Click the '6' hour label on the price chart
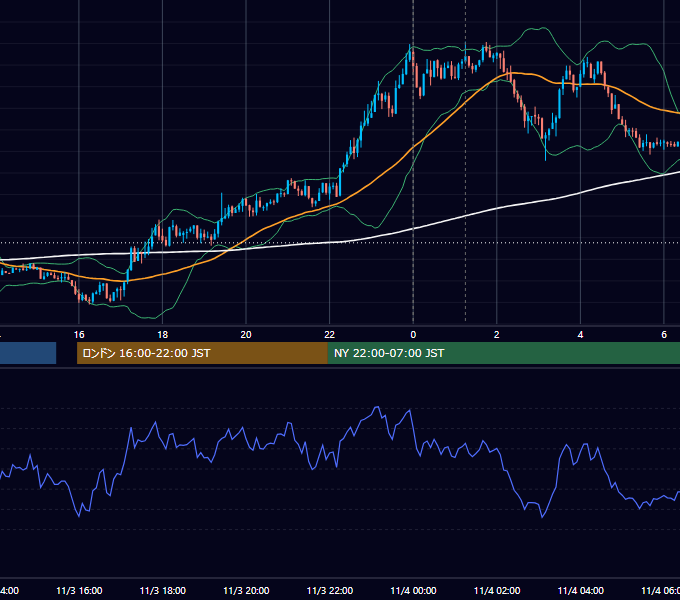Viewport: 680px width, 600px height. [x=664, y=335]
